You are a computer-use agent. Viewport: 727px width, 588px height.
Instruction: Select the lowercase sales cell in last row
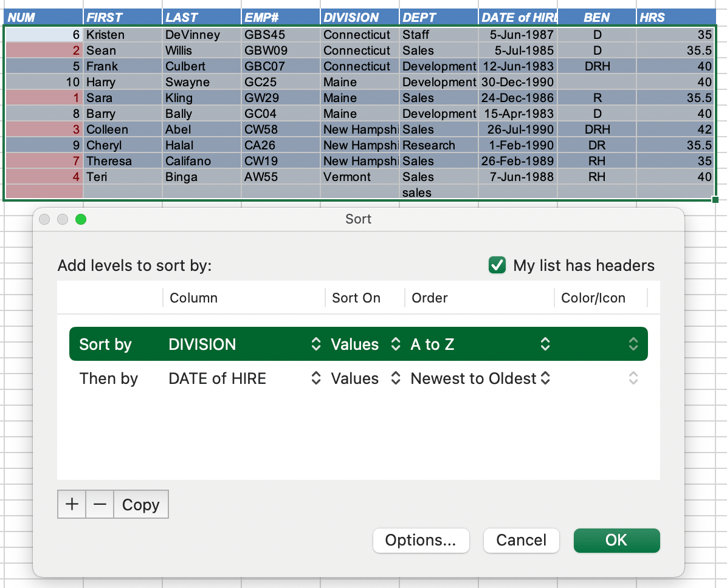439,193
